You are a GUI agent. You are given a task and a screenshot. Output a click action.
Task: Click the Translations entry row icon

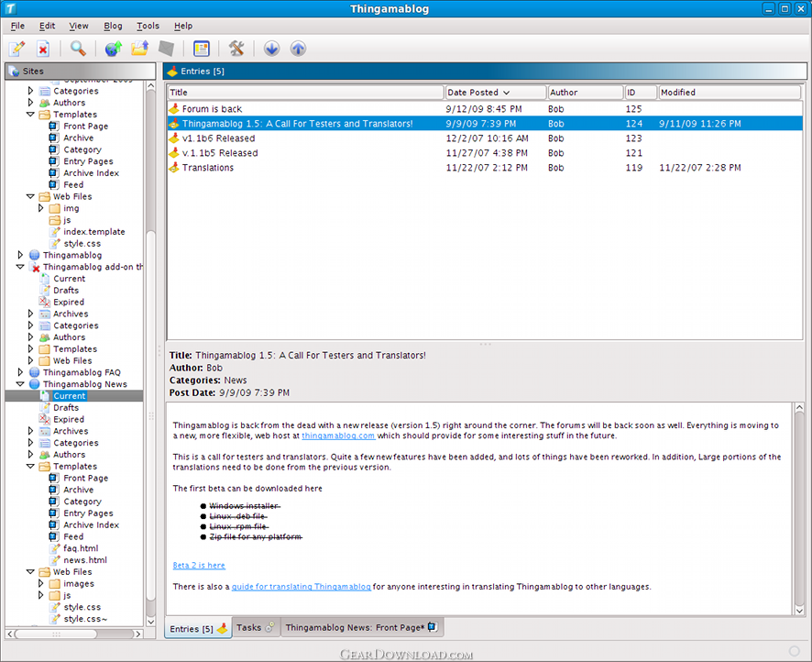174,168
